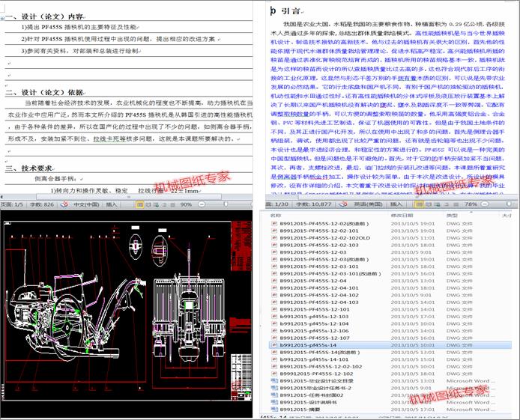The image size is (520, 420).
Task: Sort file list by 类型 column
Action: coord(451,216)
